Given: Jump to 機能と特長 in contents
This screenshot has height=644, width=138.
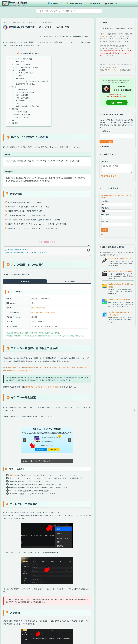Looking at the screenshot, I should tap(20, 62).
